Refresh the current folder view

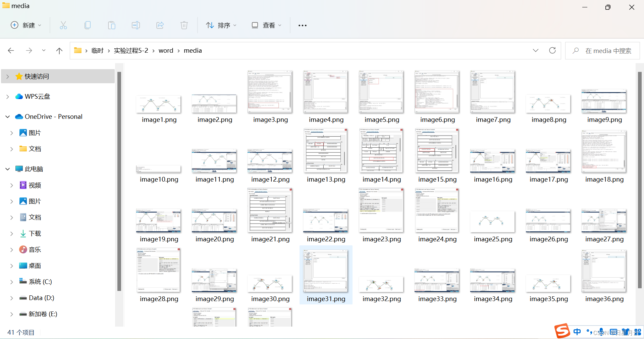552,50
